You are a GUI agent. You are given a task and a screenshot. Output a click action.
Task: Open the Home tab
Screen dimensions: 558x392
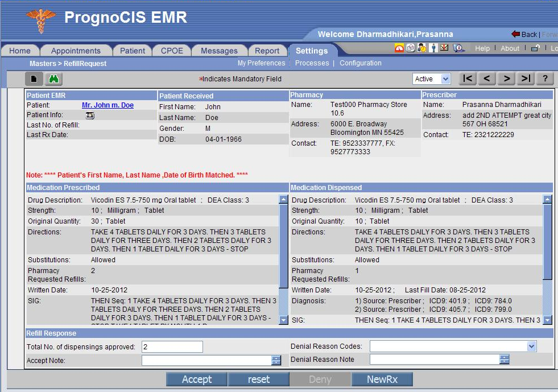20,51
